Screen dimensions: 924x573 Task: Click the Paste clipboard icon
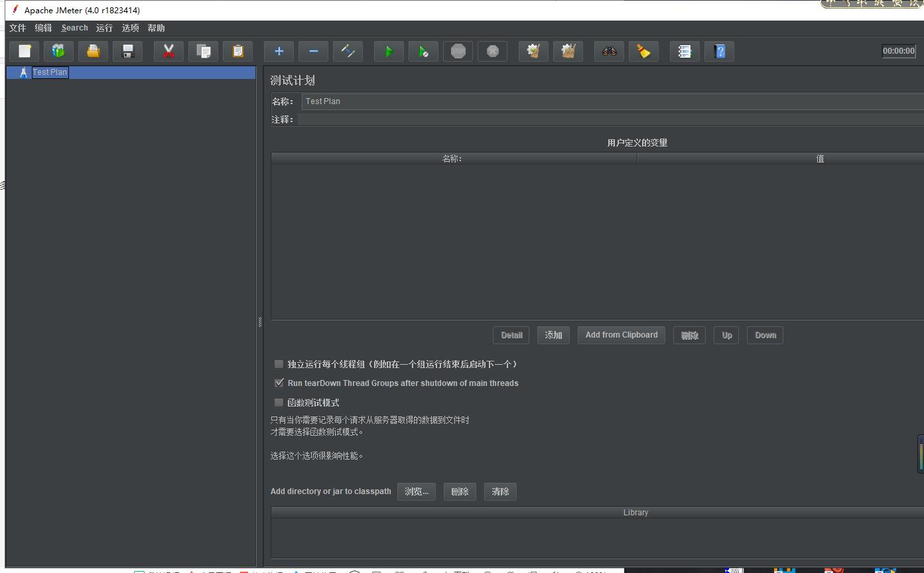pyautogui.click(x=238, y=51)
